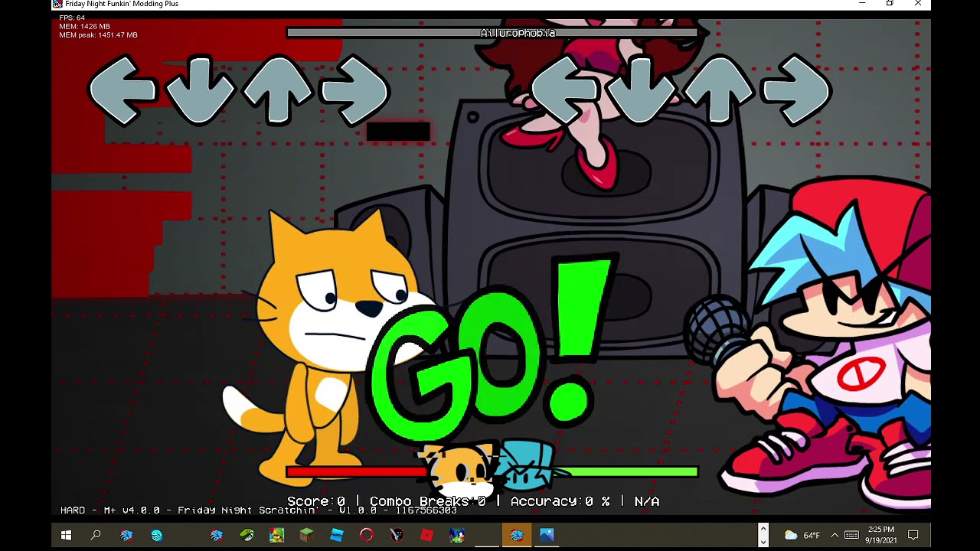
Task: Click the taskbar scroll down arrow
Action: click(763, 542)
